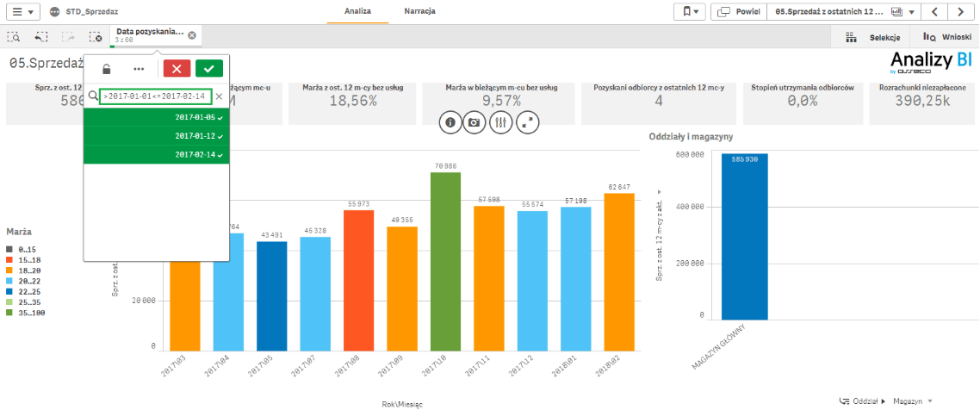Step forward one selection

(x=67, y=37)
